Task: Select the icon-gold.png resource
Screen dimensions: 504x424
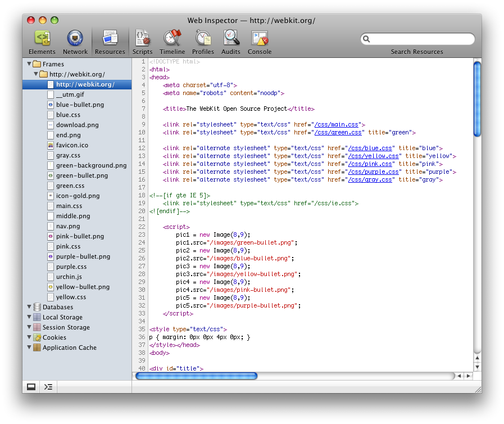Action: (77, 196)
